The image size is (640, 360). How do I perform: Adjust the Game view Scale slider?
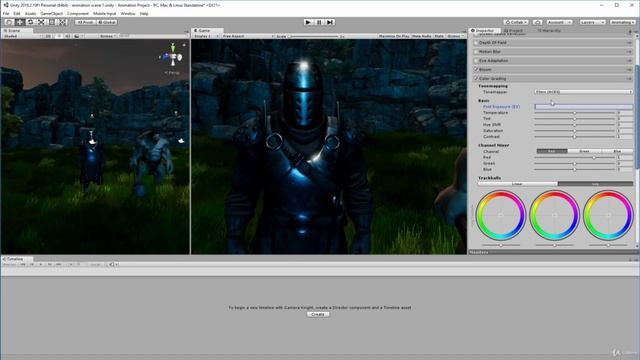(314, 36)
